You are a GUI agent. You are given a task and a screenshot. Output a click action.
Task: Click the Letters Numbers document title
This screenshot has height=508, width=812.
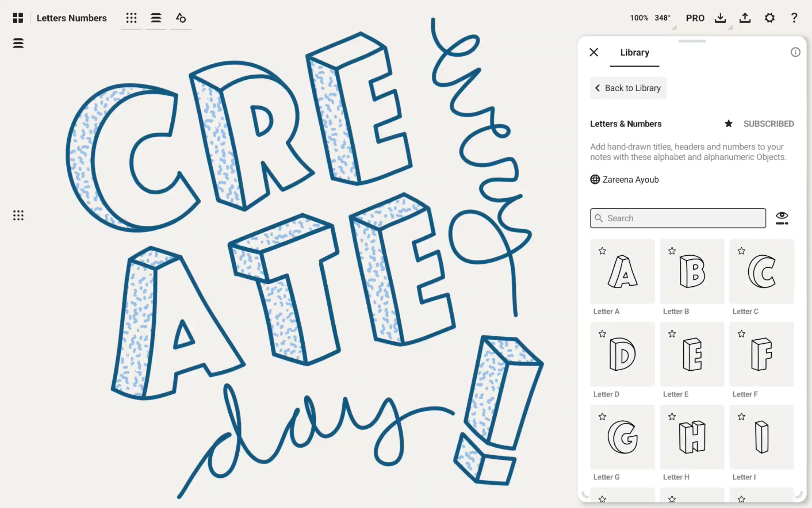[72, 18]
